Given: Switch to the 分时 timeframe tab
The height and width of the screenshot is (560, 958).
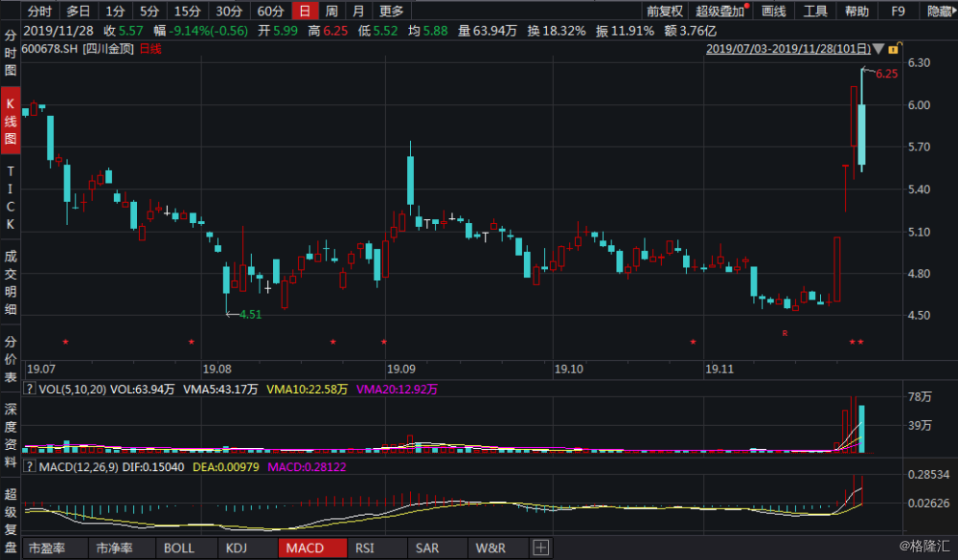Looking at the screenshot, I should [39, 11].
